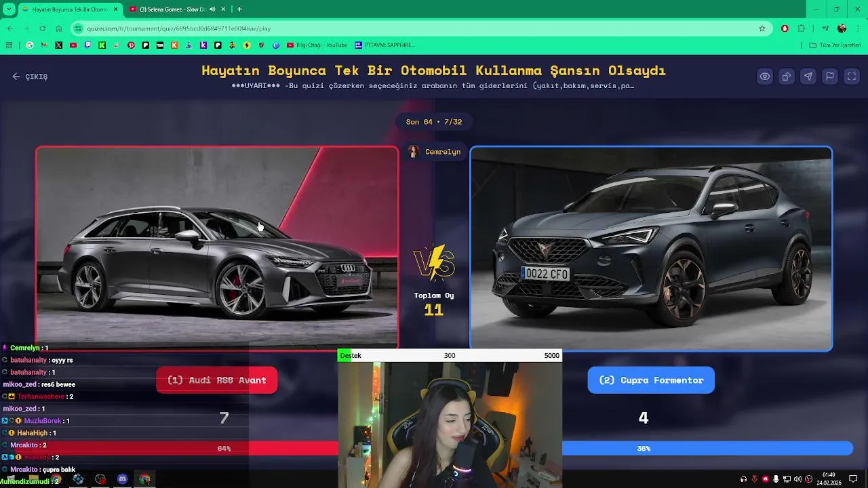Click the chat message 'res6 bewee'
868x488 pixels.
pyautogui.click(x=57, y=384)
